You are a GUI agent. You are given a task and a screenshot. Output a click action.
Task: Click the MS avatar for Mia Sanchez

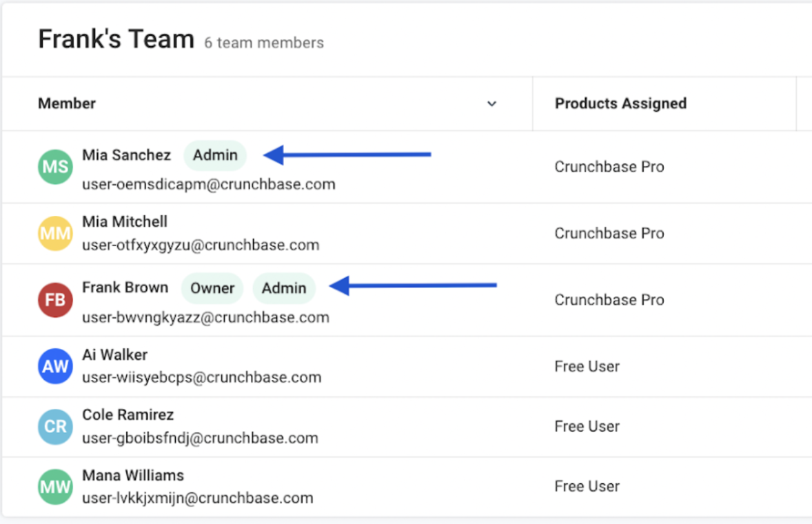click(55, 167)
